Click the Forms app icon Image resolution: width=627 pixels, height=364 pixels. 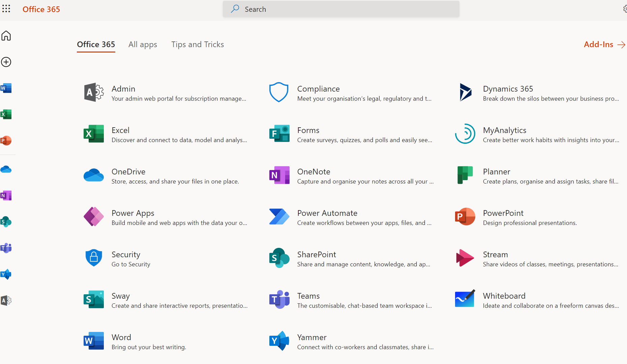coord(279,134)
